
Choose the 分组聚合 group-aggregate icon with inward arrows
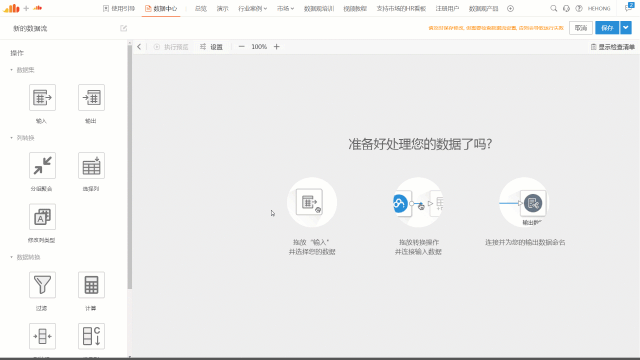42,165
